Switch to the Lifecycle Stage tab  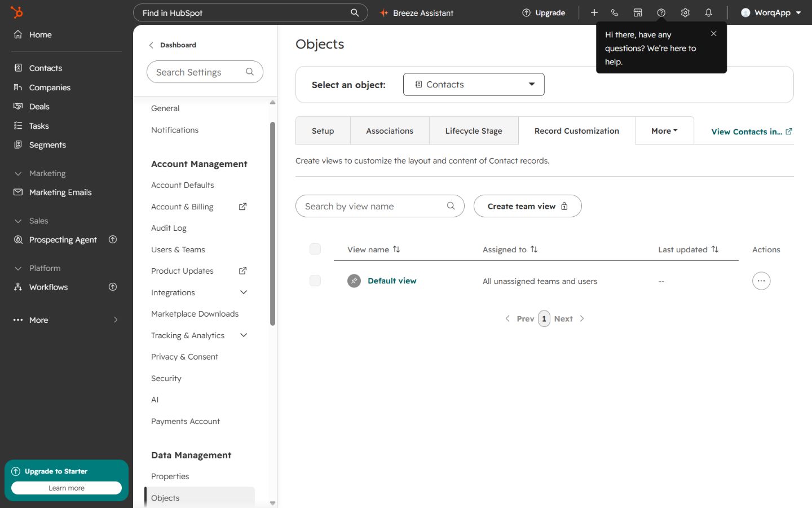click(x=474, y=130)
